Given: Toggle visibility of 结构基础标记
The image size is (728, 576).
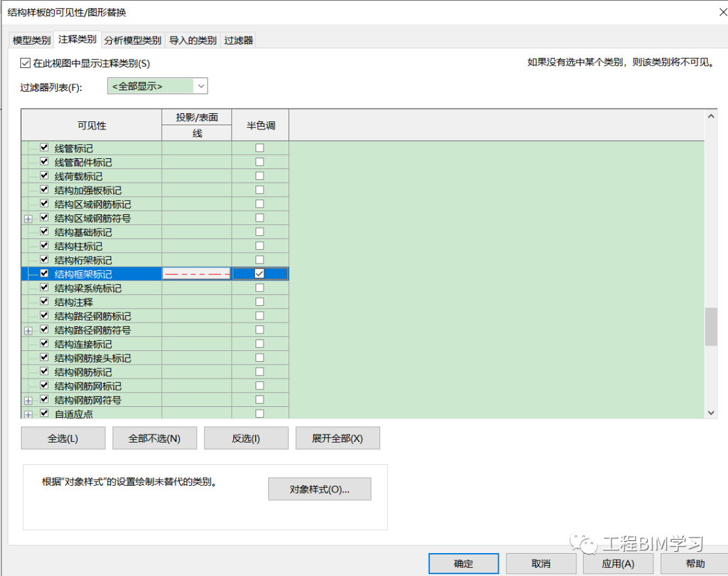Looking at the screenshot, I should click(x=44, y=231).
